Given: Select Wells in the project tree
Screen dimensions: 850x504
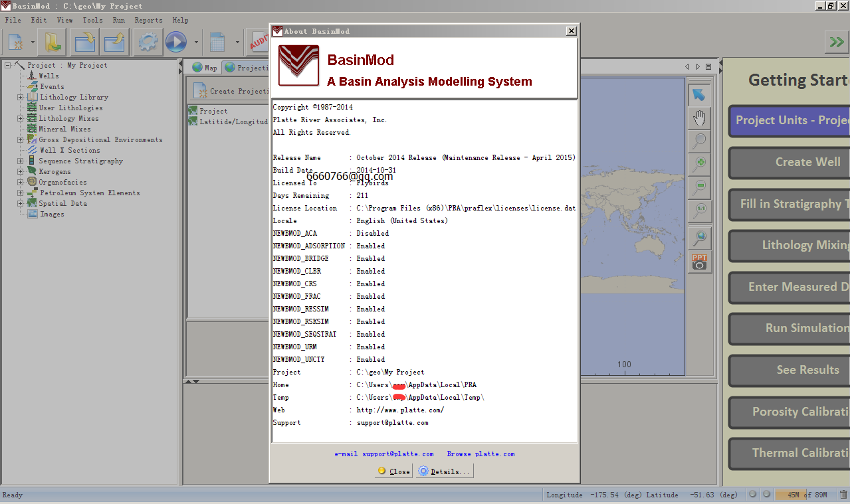Looking at the screenshot, I should pyautogui.click(x=49, y=76).
